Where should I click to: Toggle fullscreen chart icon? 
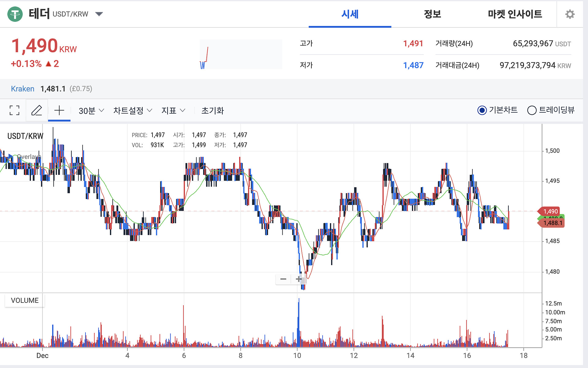[x=14, y=110]
